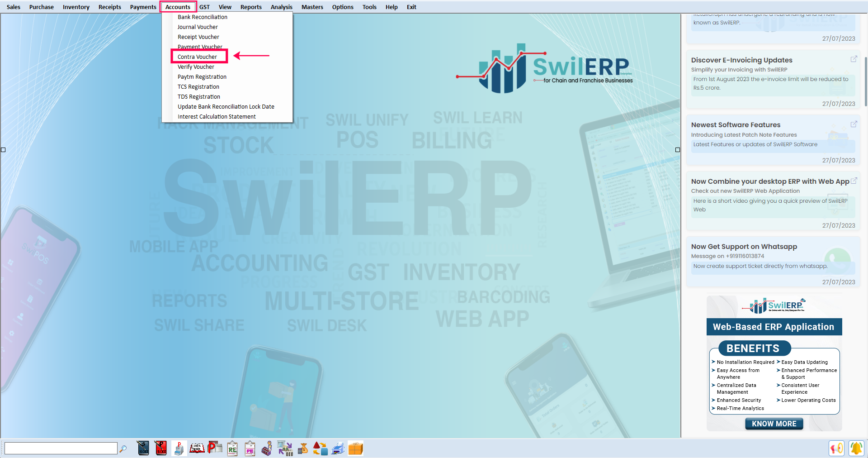
Task: Click the printer icon in the bottom toolbar
Action: (338, 448)
